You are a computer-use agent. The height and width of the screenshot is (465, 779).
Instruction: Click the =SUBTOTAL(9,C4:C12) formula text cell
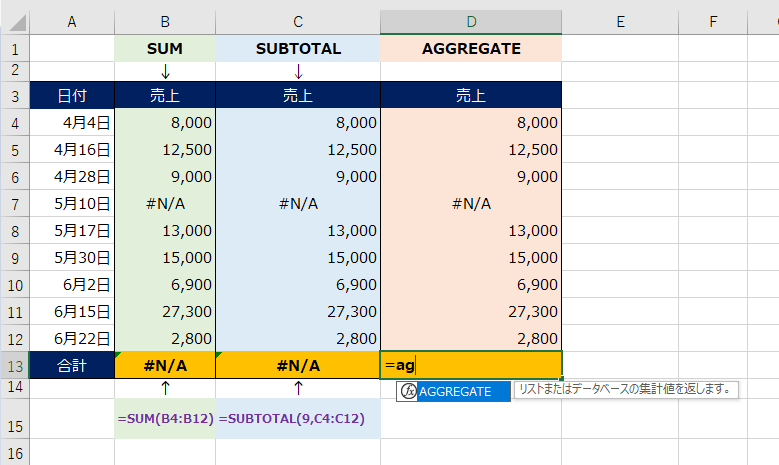point(298,418)
